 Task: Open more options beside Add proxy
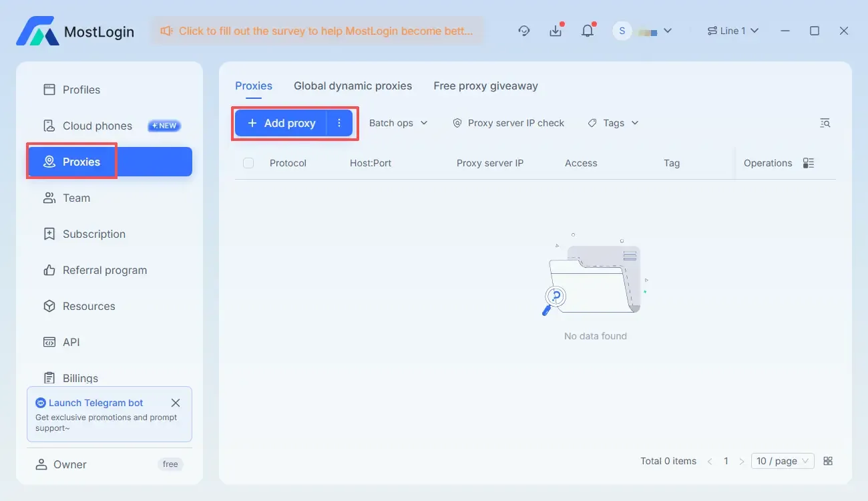tap(339, 123)
